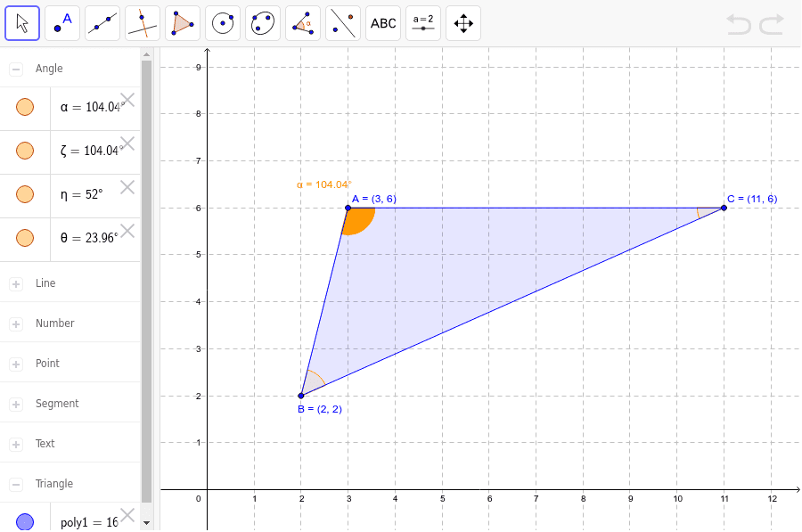Delete the η = 52° entry
802x532 pixels.
pyautogui.click(x=127, y=187)
